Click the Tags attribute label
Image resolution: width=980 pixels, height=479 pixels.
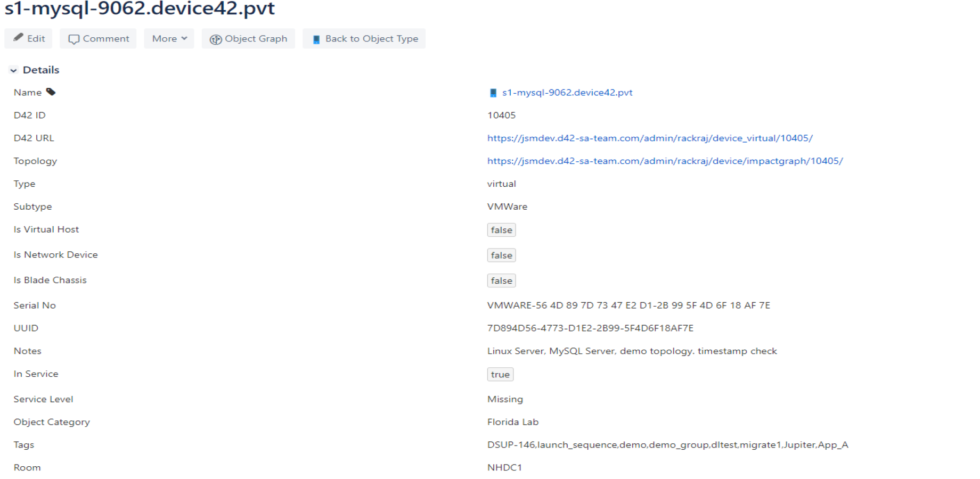(x=23, y=445)
